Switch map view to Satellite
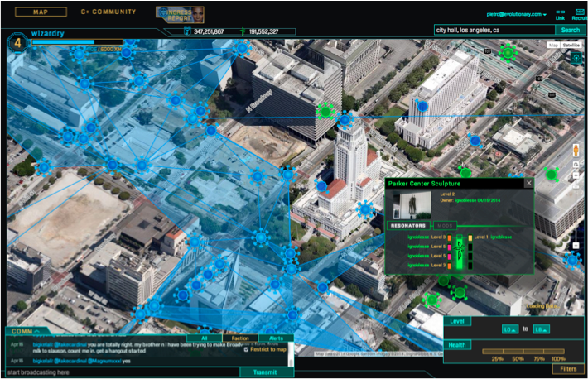The width and height of the screenshot is (588, 379). [x=571, y=44]
